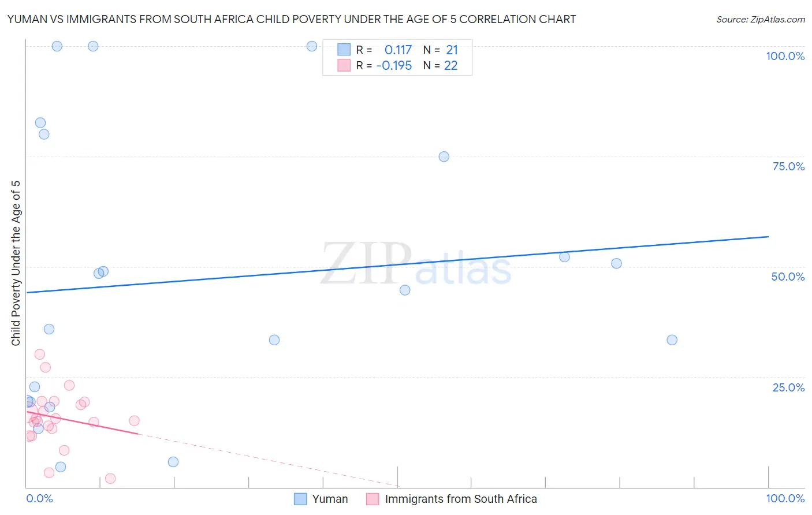Click the pink Immigrants swatch in bottom legend
Image resolution: width=812 pixels, height=515 pixels.
(x=373, y=499)
